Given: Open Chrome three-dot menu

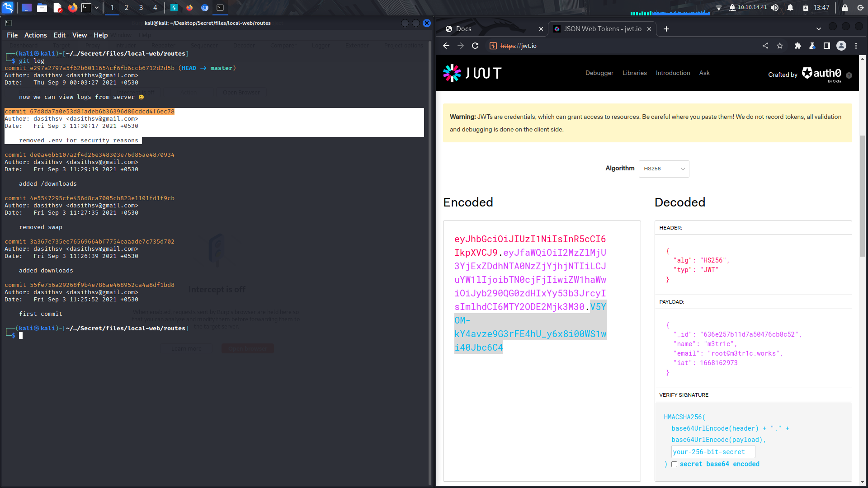Looking at the screenshot, I should [x=856, y=46].
